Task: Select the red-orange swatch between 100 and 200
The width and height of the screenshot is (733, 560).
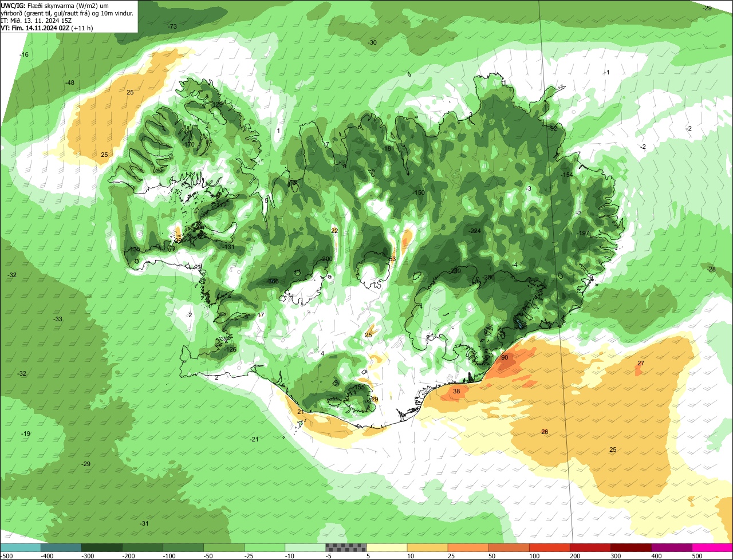Action: tap(549, 547)
